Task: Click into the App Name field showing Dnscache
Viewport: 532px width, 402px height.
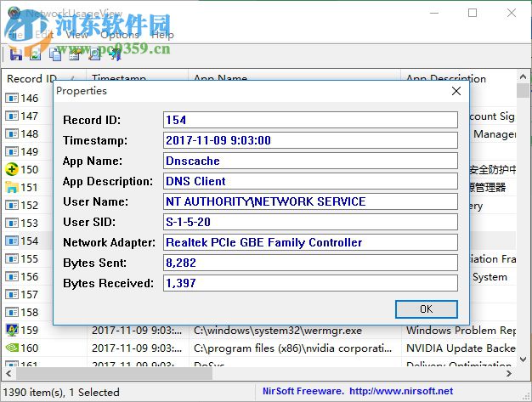Action: 310,161
